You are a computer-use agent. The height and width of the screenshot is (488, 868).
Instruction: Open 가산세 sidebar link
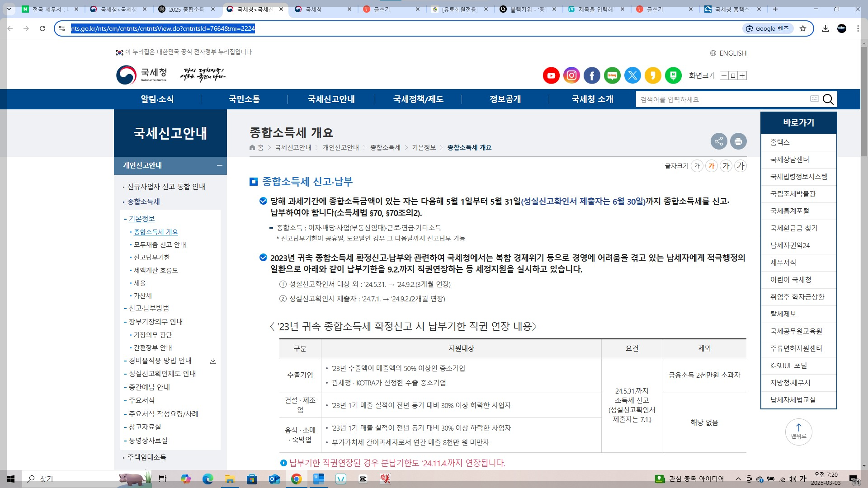[x=142, y=296]
